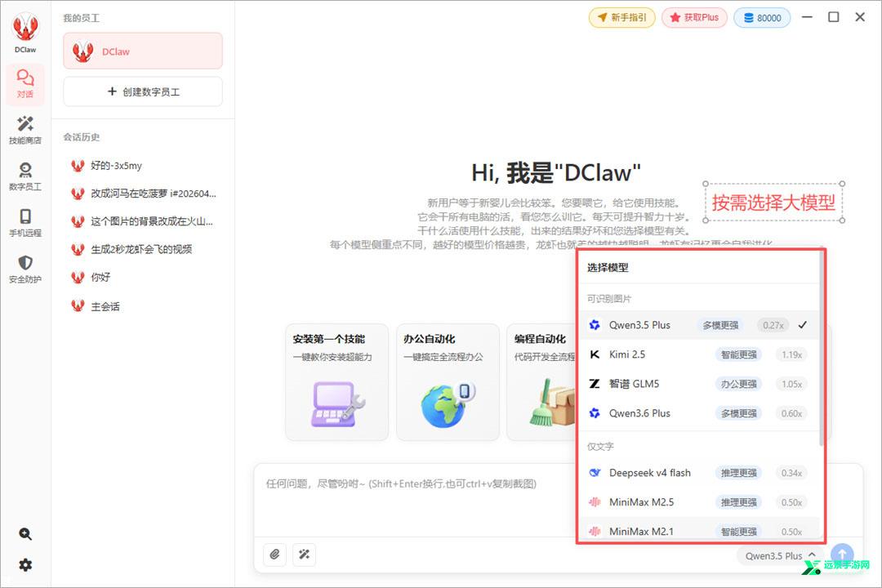Open 编程自动化 card
Viewport: 882px width, 588px height.
point(541,381)
